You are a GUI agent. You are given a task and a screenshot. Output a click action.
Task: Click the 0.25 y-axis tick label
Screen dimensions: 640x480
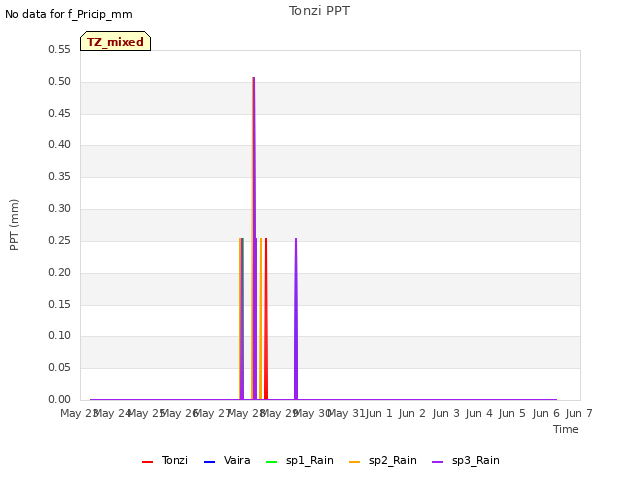[x=60, y=240]
